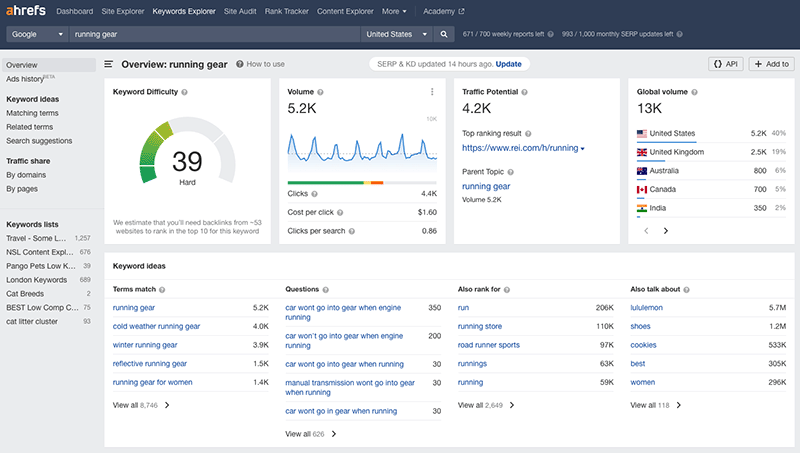Screen dimensions: 800x453
Task: Open the Volume card three-dot menu
Action: 432,92
